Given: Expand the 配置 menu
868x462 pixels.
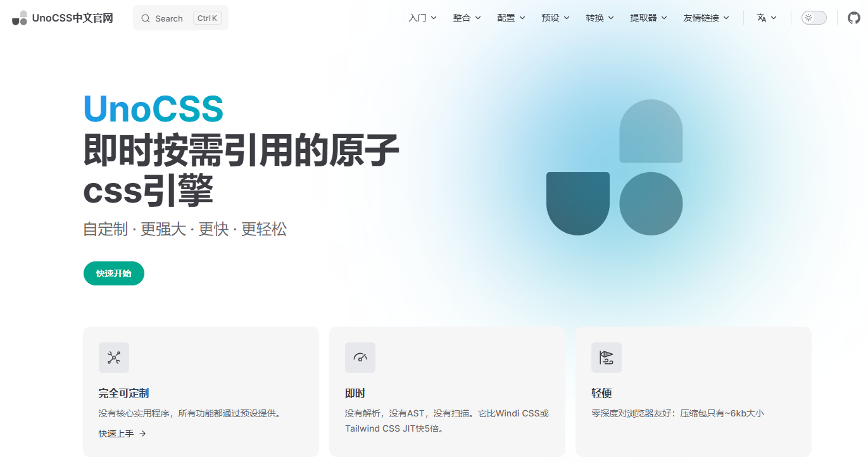Looking at the screenshot, I should point(511,18).
